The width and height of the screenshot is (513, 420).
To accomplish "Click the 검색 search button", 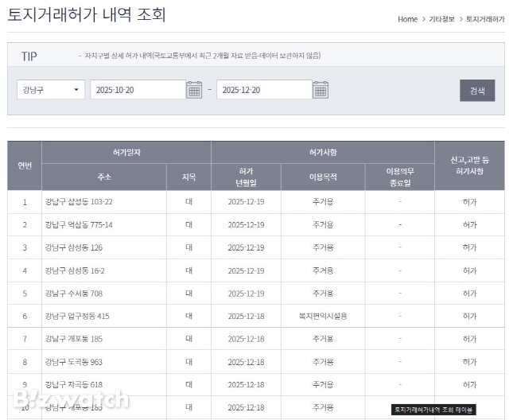I will pos(476,90).
